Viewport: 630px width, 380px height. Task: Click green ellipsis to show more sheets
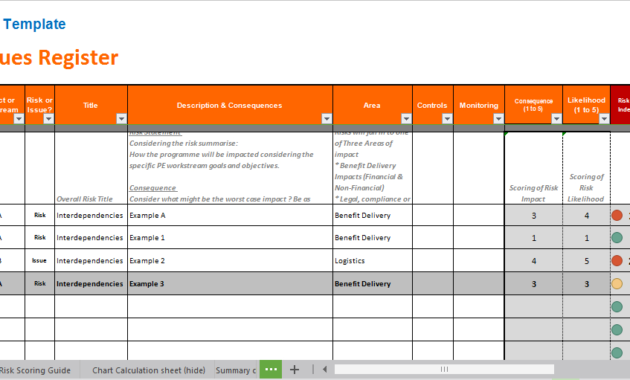(x=271, y=369)
